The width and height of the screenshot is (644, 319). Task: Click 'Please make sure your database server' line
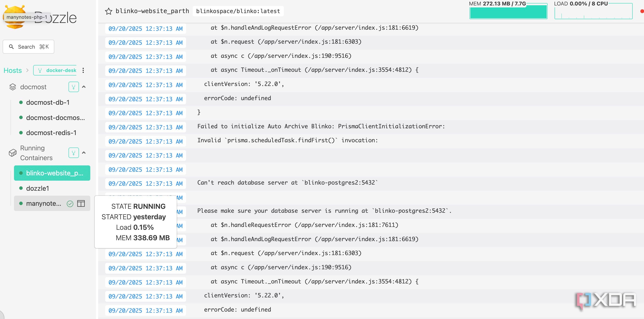(x=324, y=211)
